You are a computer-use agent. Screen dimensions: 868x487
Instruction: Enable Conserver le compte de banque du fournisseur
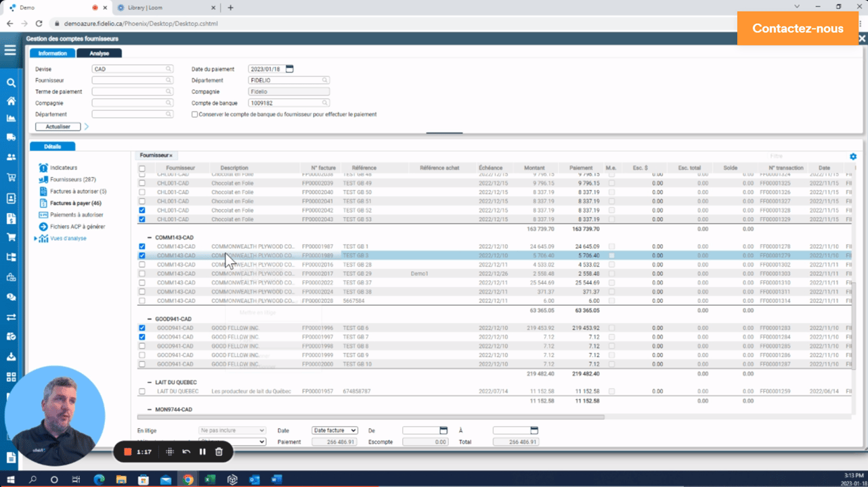[x=195, y=114]
